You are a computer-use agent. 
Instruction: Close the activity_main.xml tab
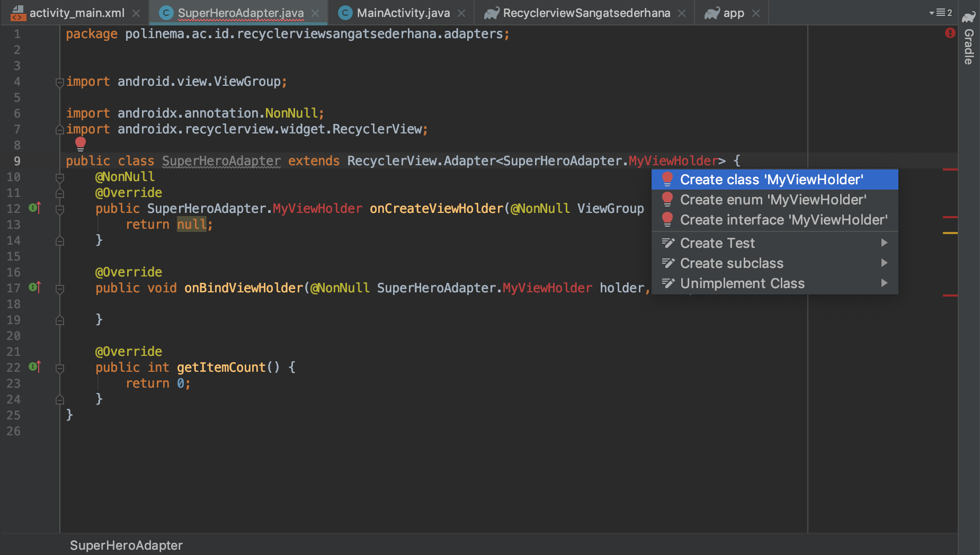coord(136,13)
